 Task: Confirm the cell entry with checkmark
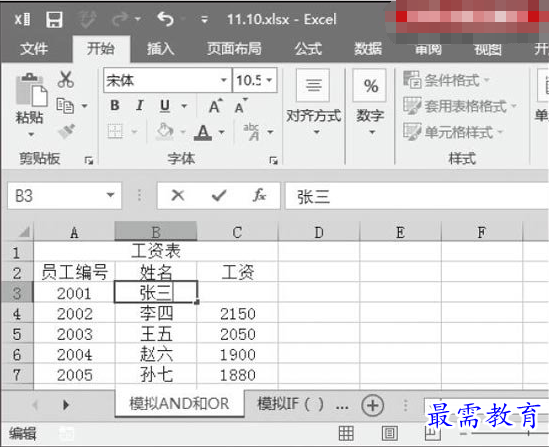219,195
